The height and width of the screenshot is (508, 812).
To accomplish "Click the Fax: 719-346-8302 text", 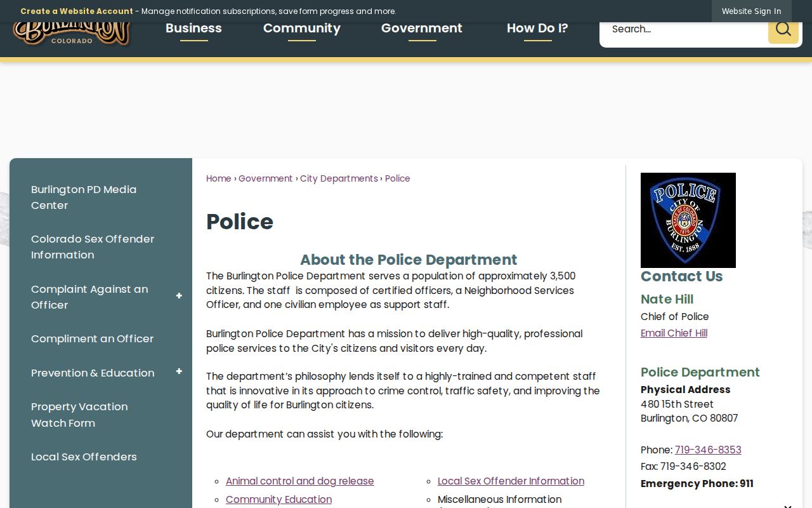I will [x=683, y=466].
